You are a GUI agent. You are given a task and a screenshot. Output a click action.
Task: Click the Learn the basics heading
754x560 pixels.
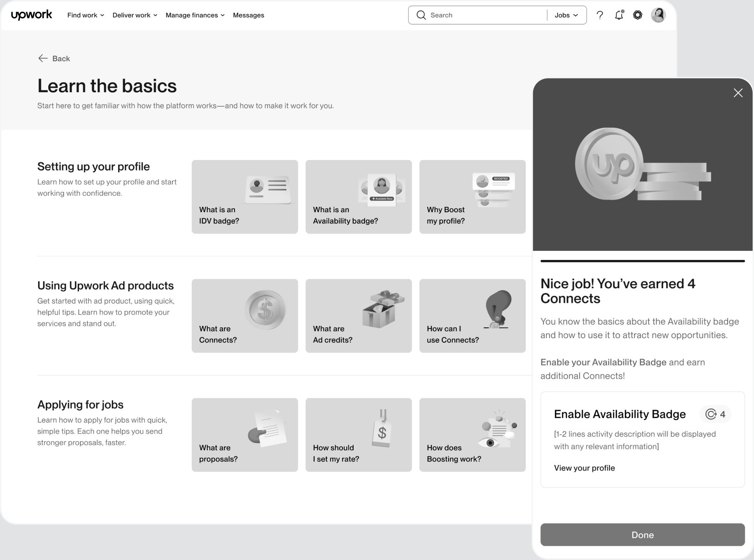pyautogui.click(x=107, y=86)
